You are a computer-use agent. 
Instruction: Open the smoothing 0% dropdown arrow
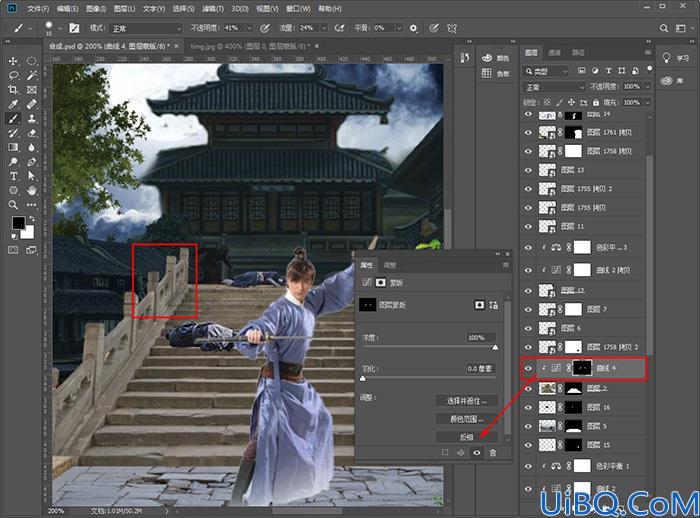pyautogui.click(x=399, y=28)
